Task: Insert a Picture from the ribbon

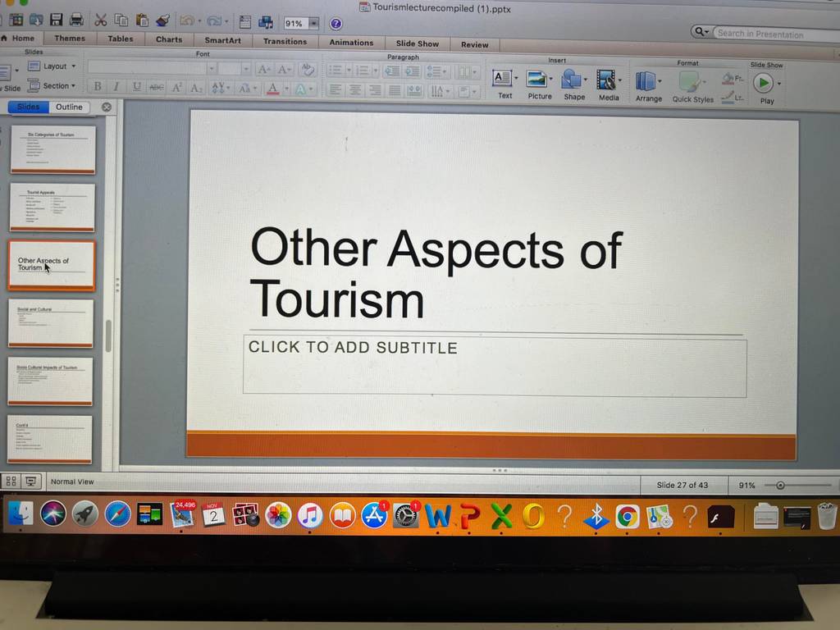Action: pos(539,85)
